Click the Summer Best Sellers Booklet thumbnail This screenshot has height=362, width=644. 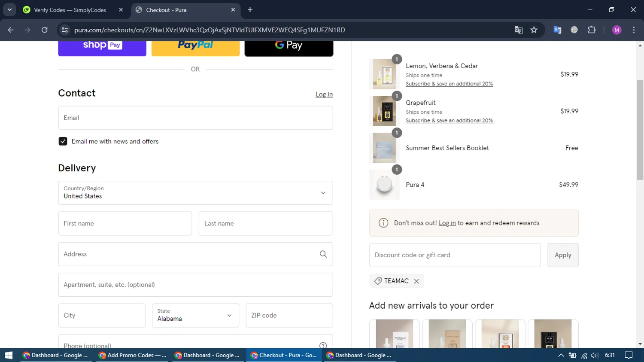[384, 148]
